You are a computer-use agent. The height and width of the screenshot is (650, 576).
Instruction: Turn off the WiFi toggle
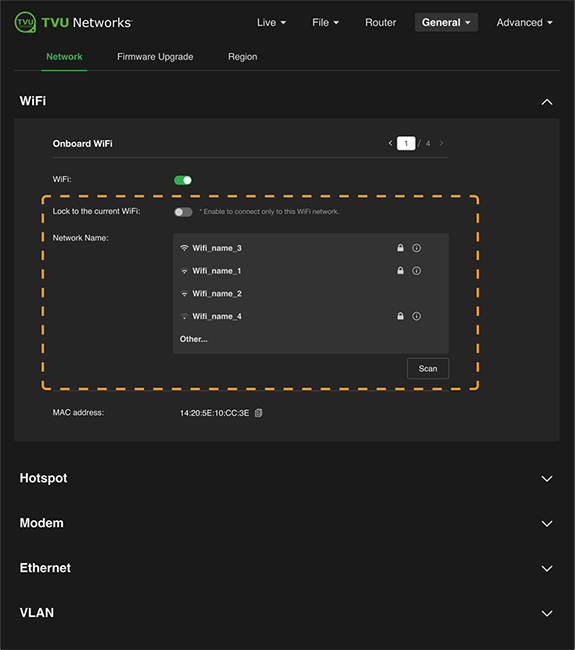183,180
